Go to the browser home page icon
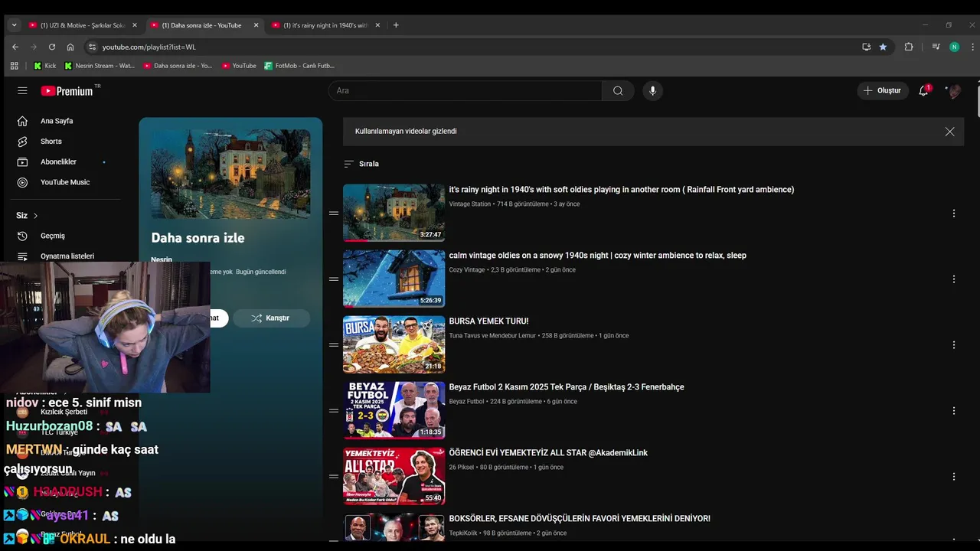 click(70, 47)
